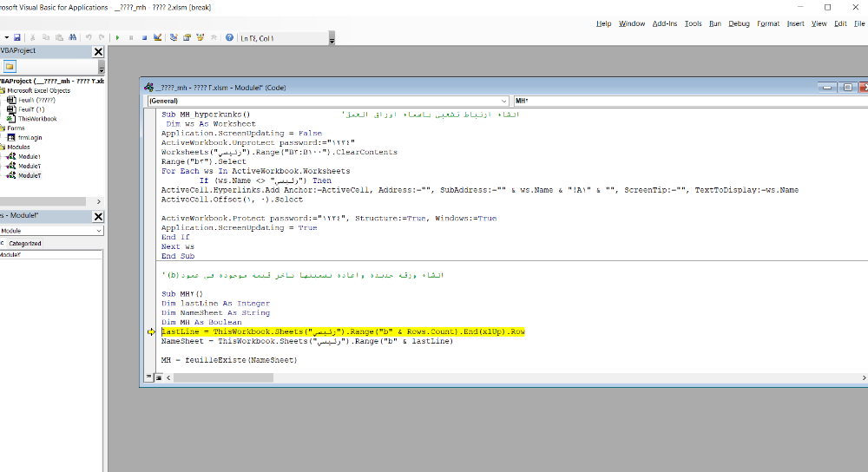
Task: Click the 'MH = feuilleExiste(NameSheet)' line
Action: tap(229, 360)
